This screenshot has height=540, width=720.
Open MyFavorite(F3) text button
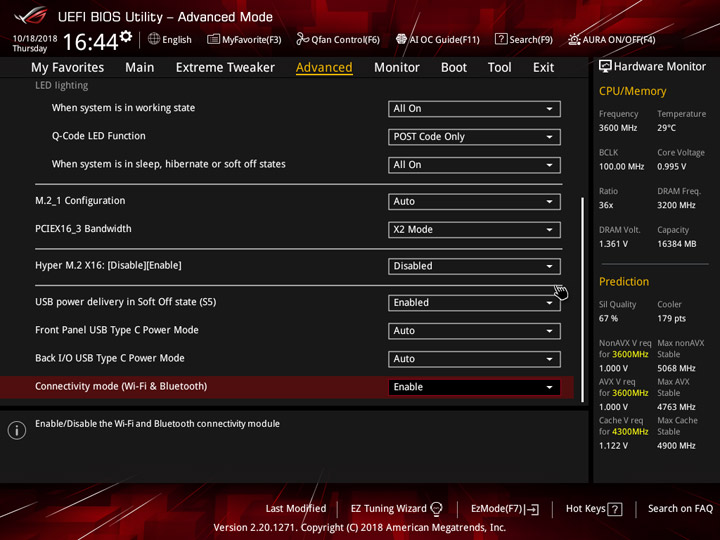[251, 39]
